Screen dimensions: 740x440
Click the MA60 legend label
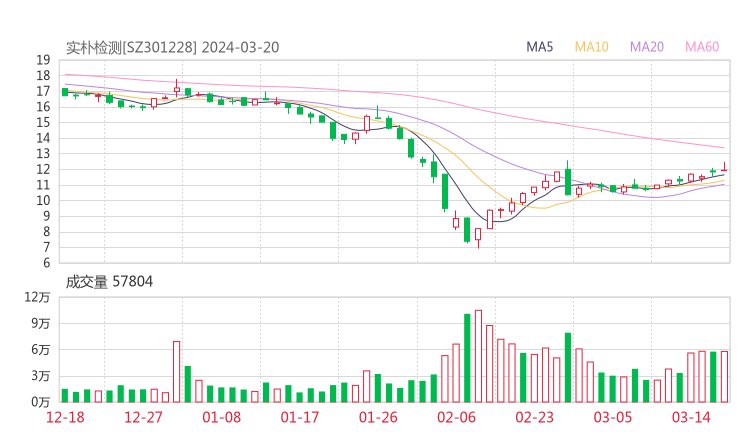(702, 47)
